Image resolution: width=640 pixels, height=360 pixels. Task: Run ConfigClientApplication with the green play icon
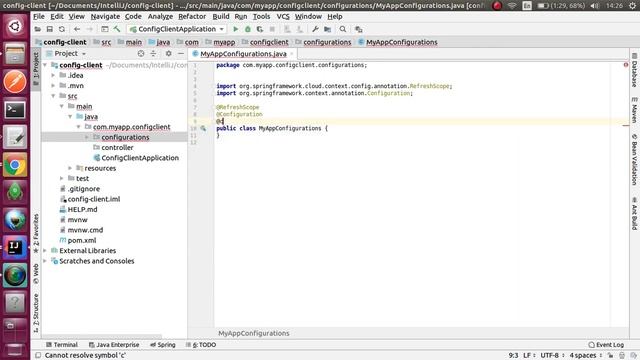[x=236, y=29]
